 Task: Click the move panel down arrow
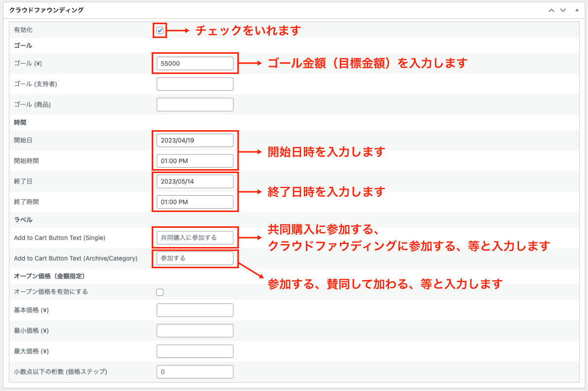click(x=563, y=10)
